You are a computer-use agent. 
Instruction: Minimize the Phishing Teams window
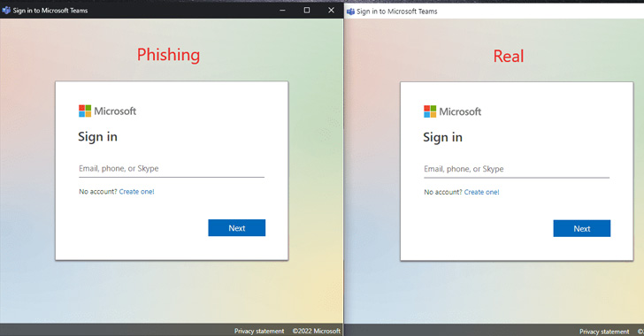(282, 11)
